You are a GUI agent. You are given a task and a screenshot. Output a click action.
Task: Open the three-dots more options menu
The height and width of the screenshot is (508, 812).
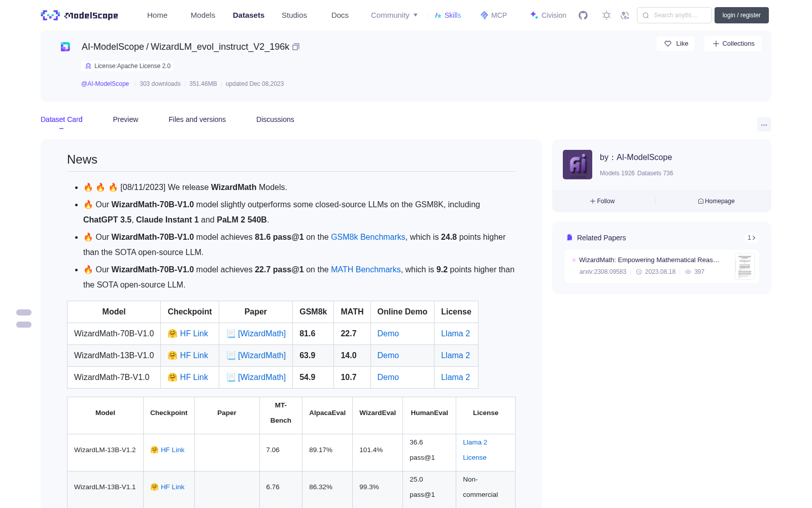pos(764,124)
